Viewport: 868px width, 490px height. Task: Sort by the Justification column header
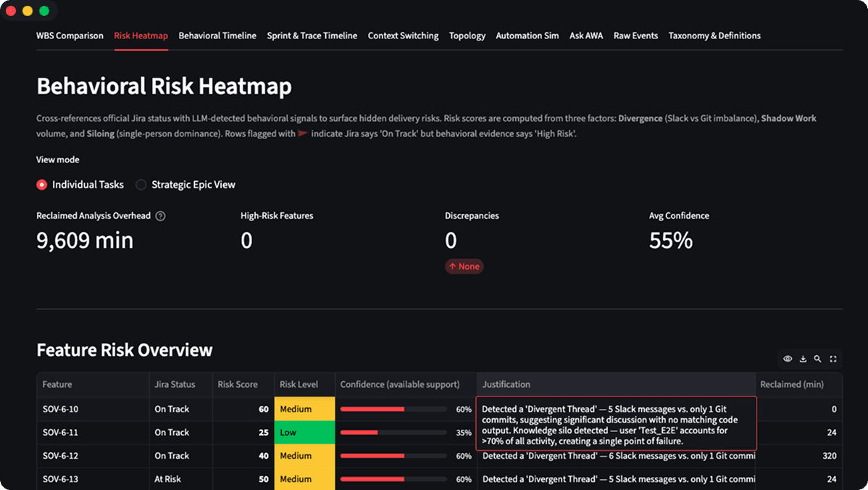pyautogui.click(x=616, y=384)
